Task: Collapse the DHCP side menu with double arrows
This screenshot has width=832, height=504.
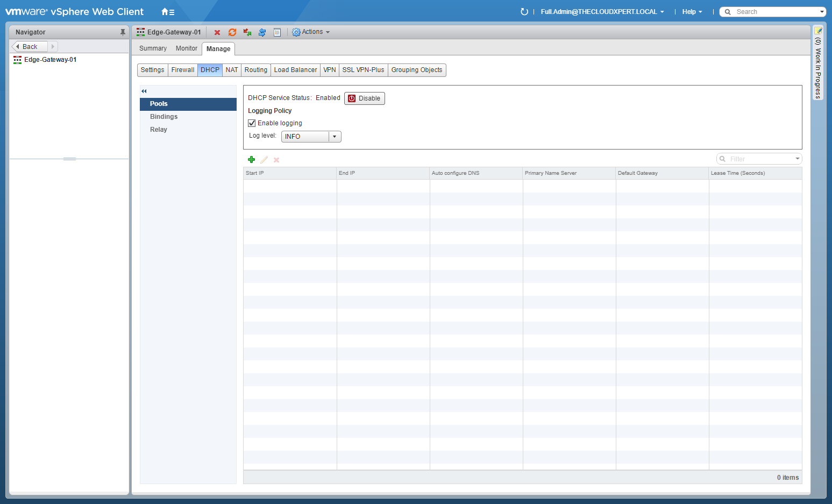Action: (x=144, y=91)
